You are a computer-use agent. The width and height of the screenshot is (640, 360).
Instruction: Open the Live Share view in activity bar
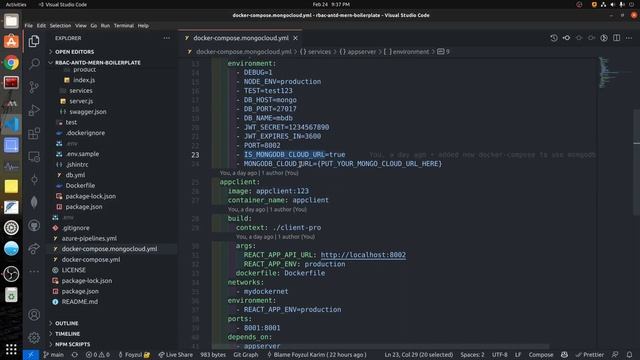tap(34, 248)
